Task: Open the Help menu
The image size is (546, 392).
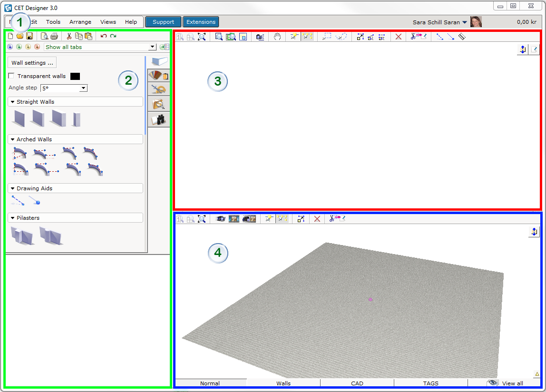Action: click(131, 21)
